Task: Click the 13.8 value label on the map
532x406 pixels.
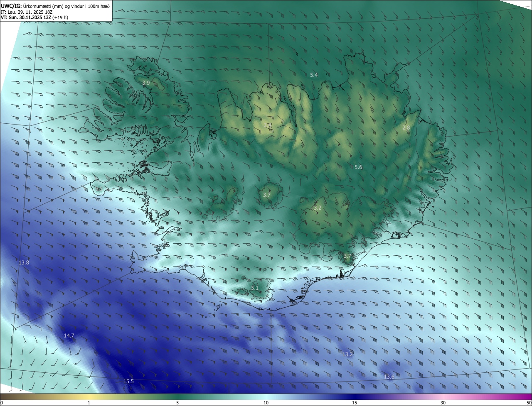Action: pos(24,262)
